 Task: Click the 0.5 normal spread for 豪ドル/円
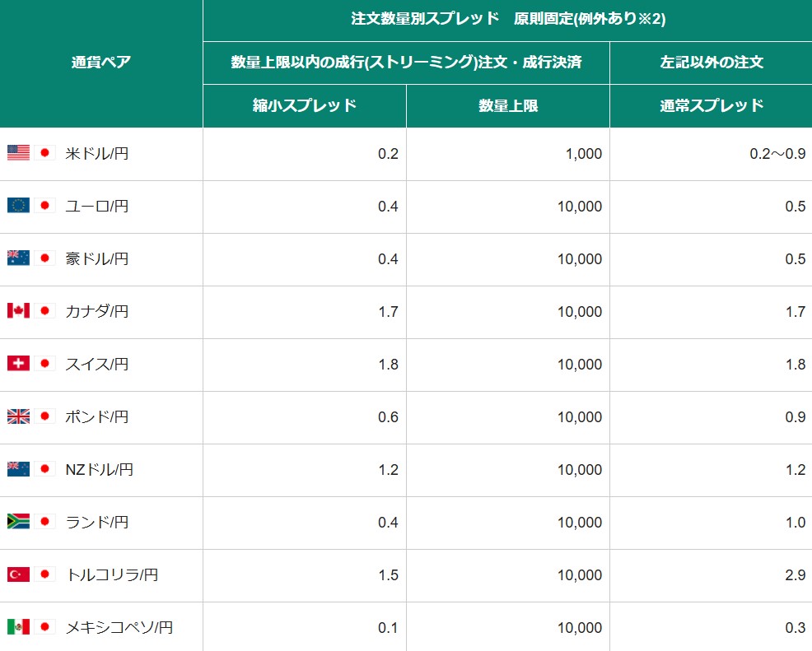click(x=796, y=259)
